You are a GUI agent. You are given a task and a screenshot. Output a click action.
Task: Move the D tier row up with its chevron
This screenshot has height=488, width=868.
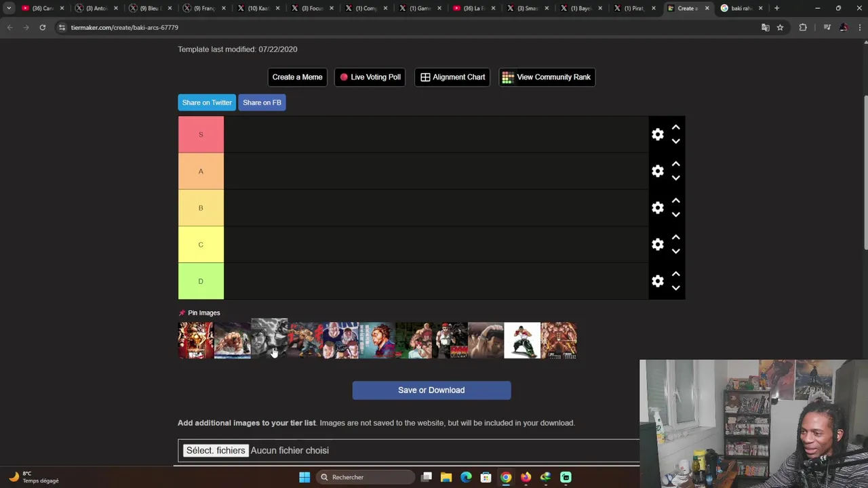pos(675,274)
